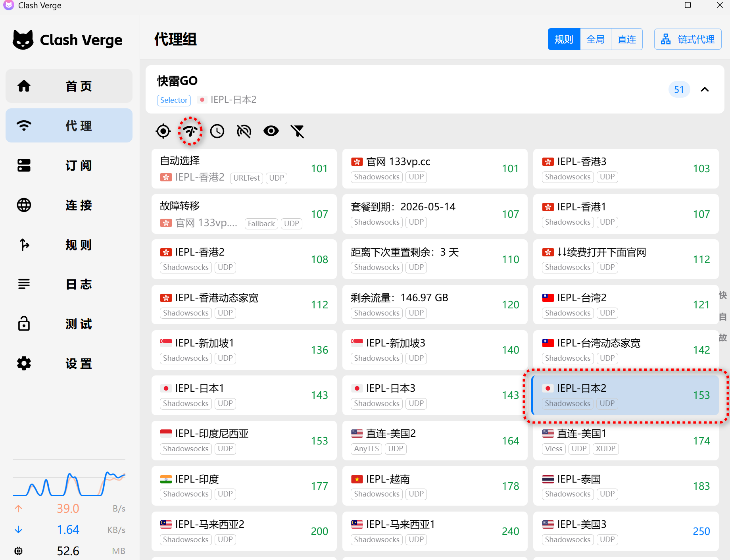This screenshot has width=730, height=560.
Task: Select node IEPL-印度尼西亚
Action: click(x=244, y=441)
